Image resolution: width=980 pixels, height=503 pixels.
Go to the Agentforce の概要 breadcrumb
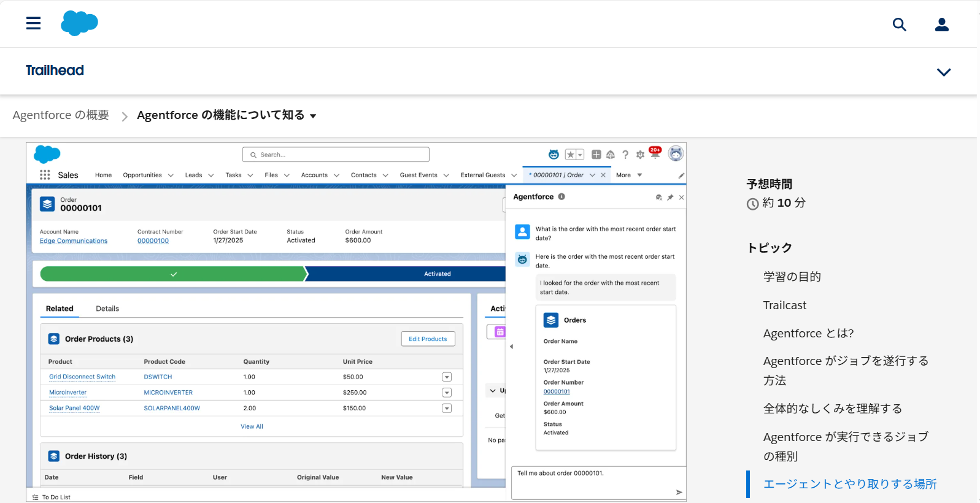(61, 115)
